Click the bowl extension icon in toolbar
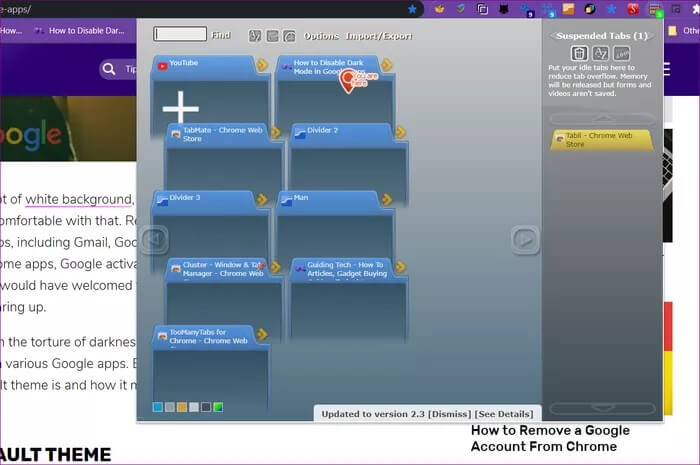This screenshot has width=700, height=465. click(439, 8)
